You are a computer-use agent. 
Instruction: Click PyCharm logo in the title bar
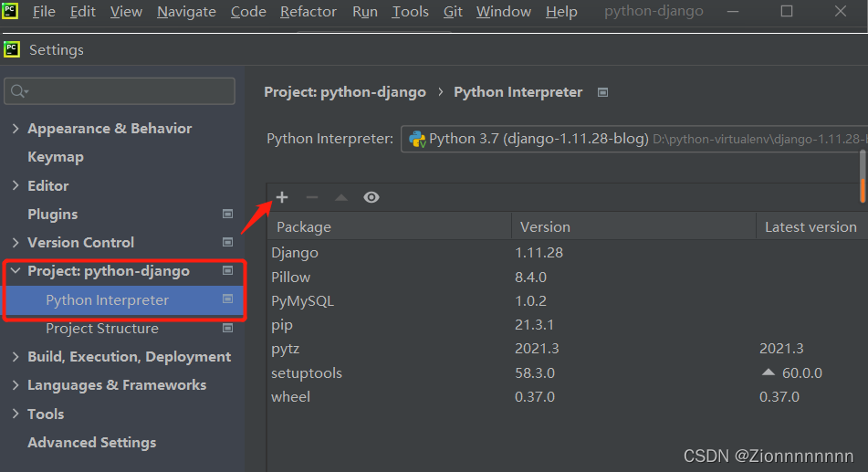tap(10, 11)
